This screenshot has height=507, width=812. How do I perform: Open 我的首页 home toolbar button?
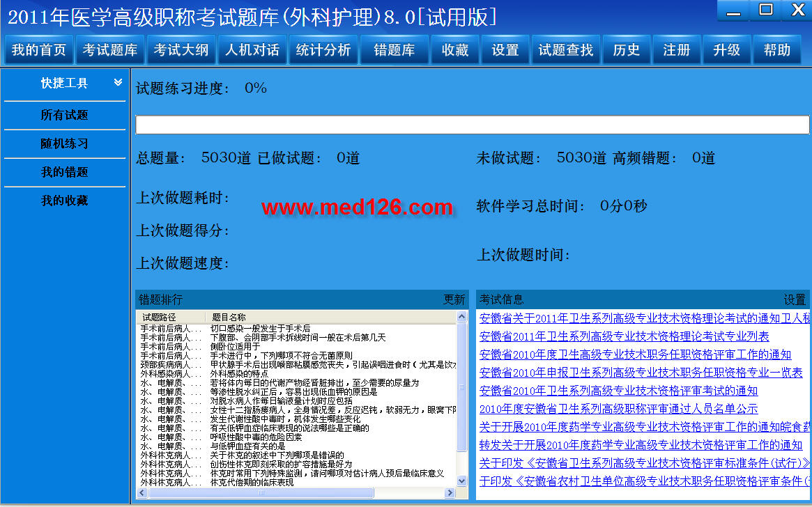point(39,50)
